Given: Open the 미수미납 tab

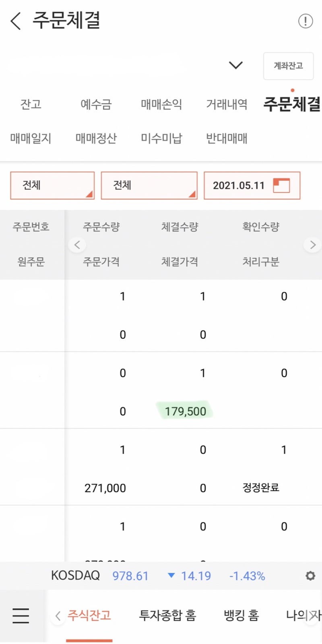Looking at the screenshot, I should [x=161, y=138].
